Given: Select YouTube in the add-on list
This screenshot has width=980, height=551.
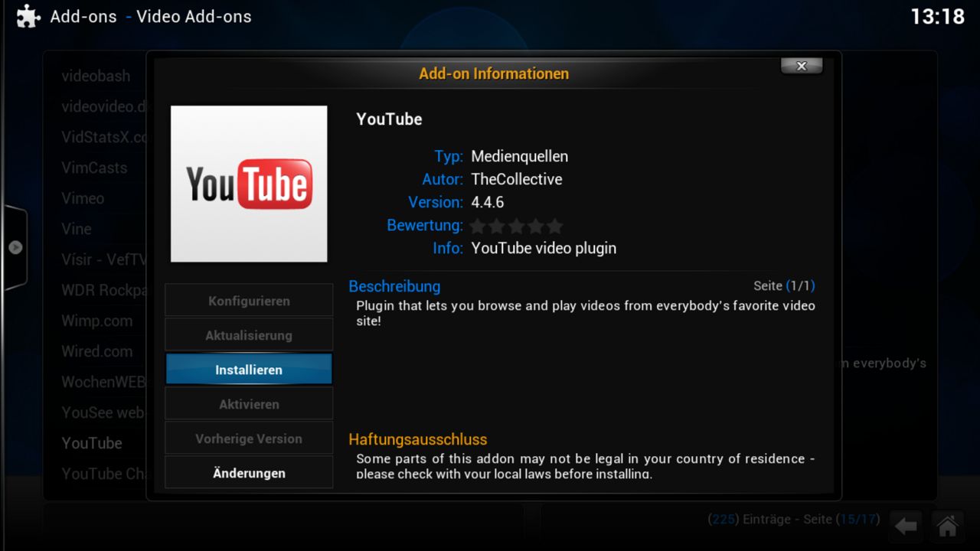Looking at the screenshot, I should tap(92, 443).
